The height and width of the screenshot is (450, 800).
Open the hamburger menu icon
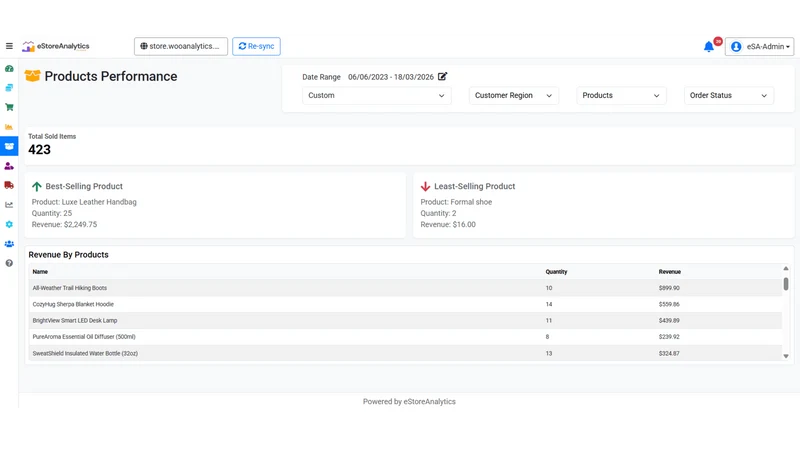pyautogui.click(x=9, y=46)
